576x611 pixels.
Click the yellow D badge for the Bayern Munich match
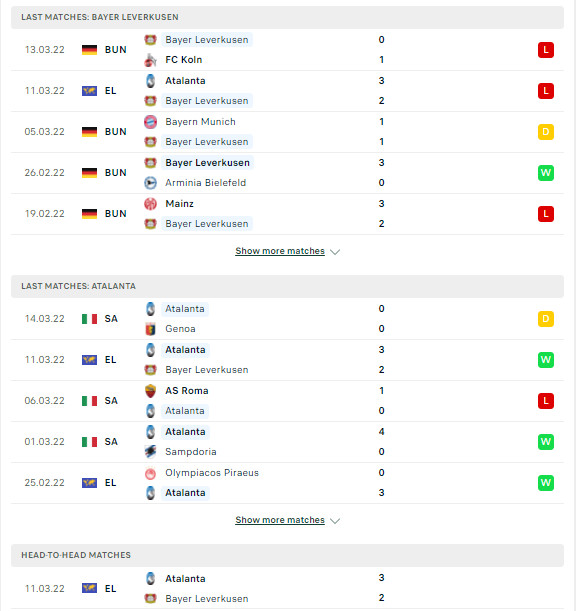click(x=546, y=132)
